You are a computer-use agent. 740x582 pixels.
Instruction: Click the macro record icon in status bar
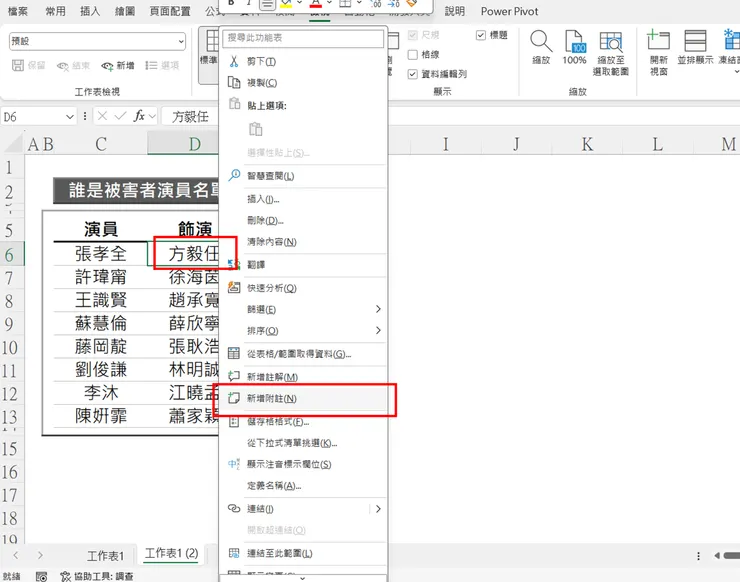click(x=42, y=576)
